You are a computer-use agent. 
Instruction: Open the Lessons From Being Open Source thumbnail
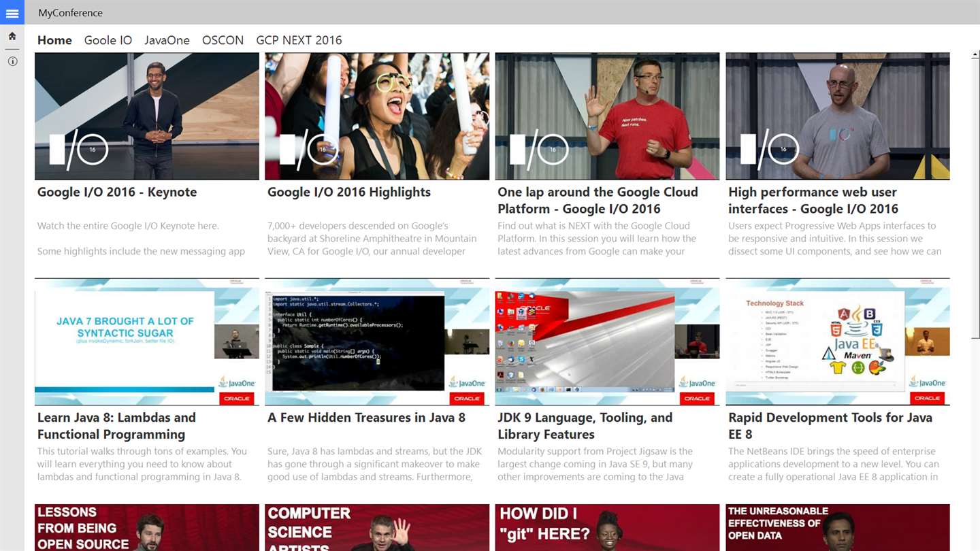[x=147, y=527]
